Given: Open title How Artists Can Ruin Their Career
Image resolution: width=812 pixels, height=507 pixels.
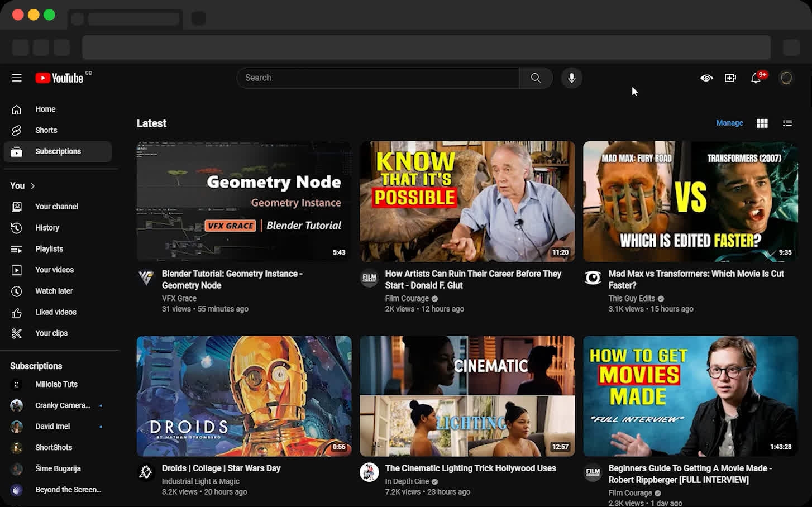Looking at the screenshot, I should pyautogui.click(x=473, y=280).
